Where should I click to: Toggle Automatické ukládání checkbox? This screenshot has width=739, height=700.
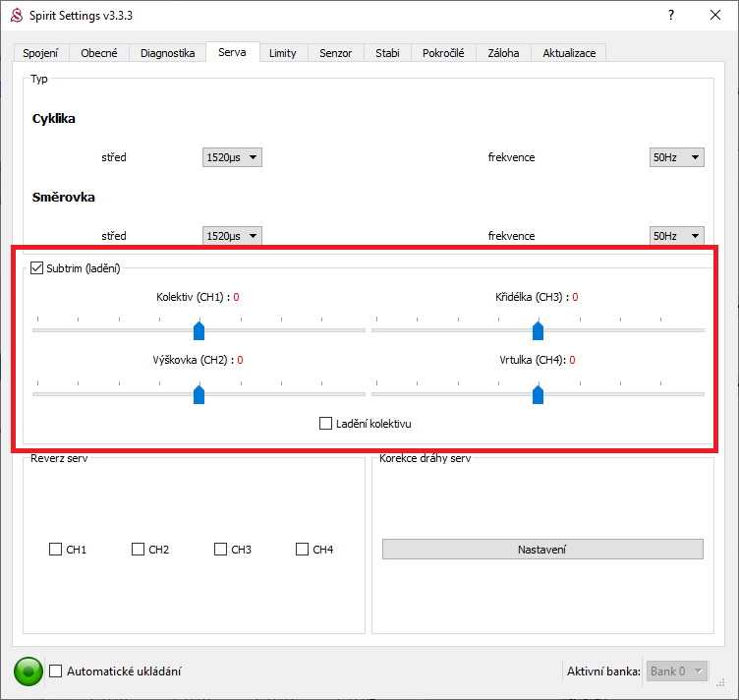56,671
